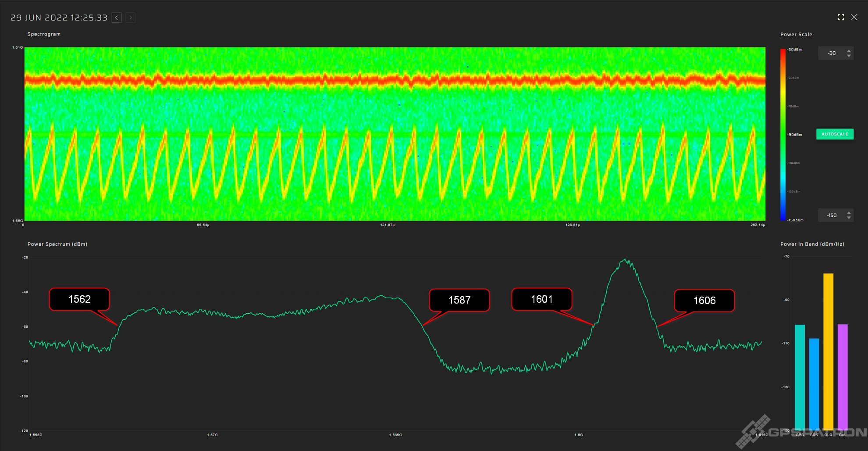Click the Power Spectrum (dBm) heading
This screenshot has height=451, width=868.
click(x=57, y=244)
